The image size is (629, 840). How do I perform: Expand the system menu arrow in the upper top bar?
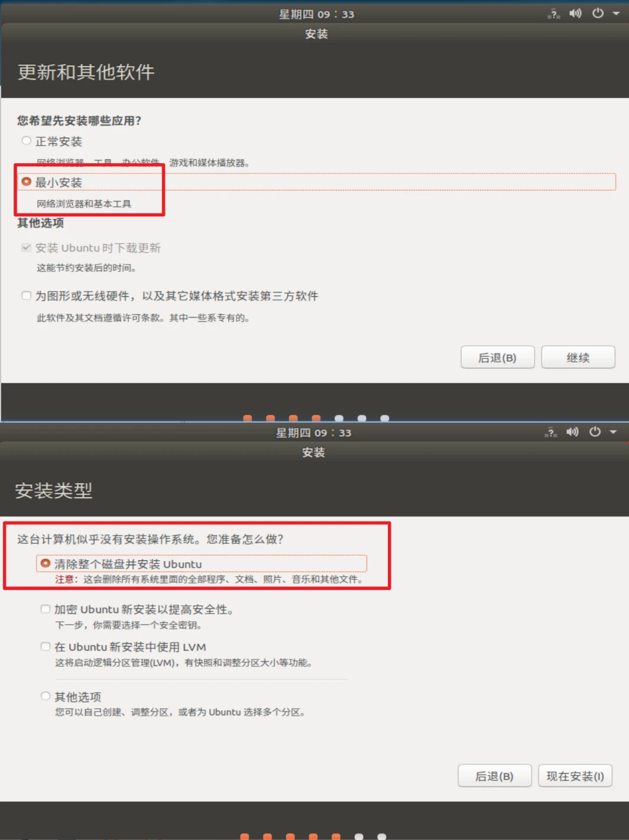(x=616, y=14)
